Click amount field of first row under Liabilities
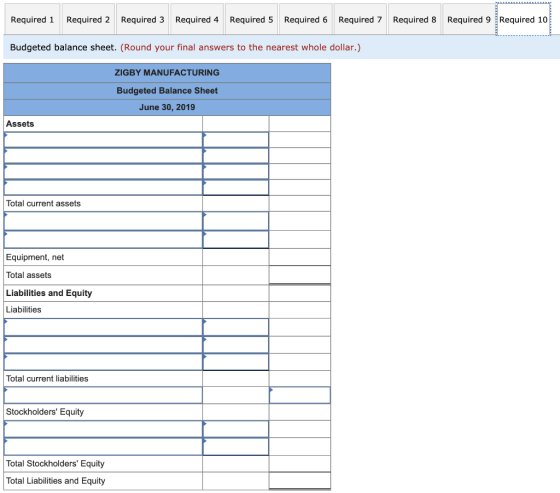This screenshot has width=560, height=493. coord(236,327)
